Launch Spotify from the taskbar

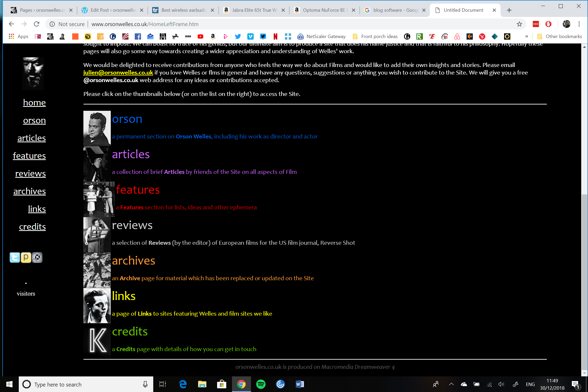coord(261,384)
